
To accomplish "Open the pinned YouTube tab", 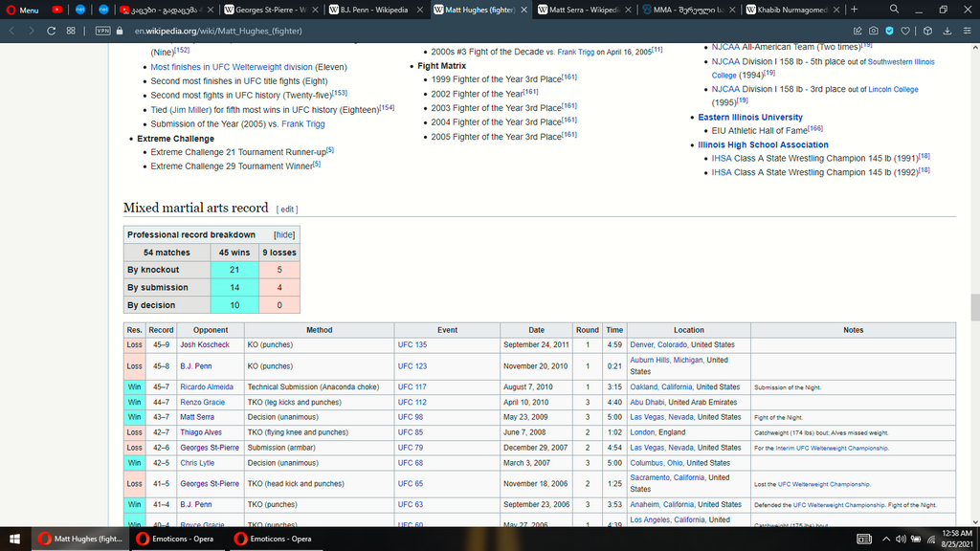I will [56, 10].
